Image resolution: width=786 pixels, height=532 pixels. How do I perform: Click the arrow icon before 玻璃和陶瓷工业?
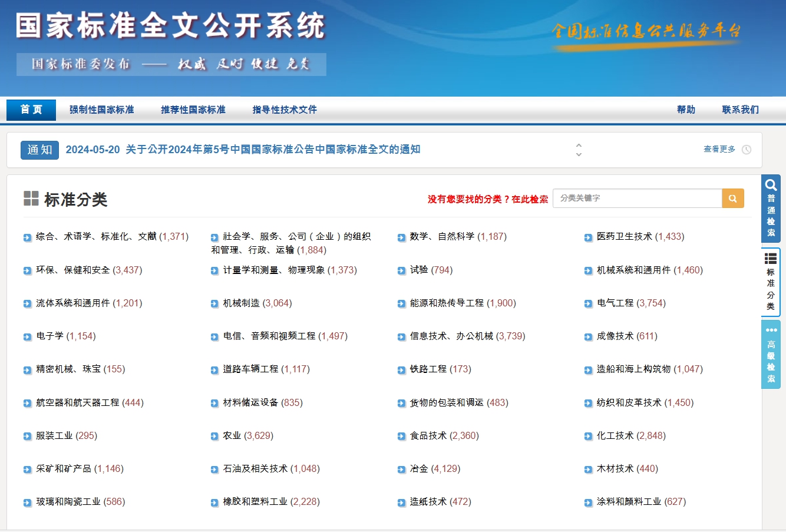[28, 503]
